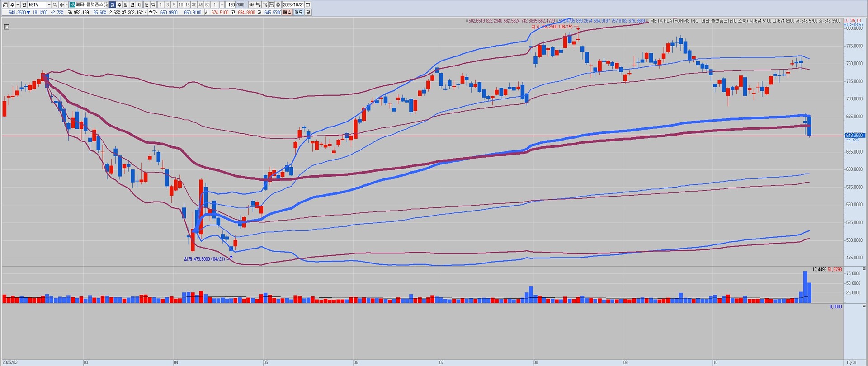Image resolution: width=868 pixels, height=366 pixels.
Task: Select the weekly (주) chart period
Action: pyautogui.click(x=119, y=5)
